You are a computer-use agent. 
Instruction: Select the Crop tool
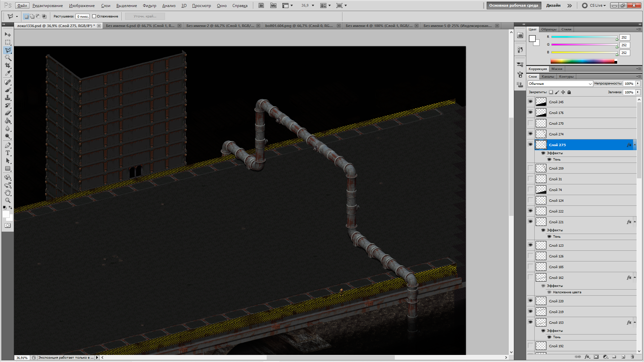(x=8, y=65)
